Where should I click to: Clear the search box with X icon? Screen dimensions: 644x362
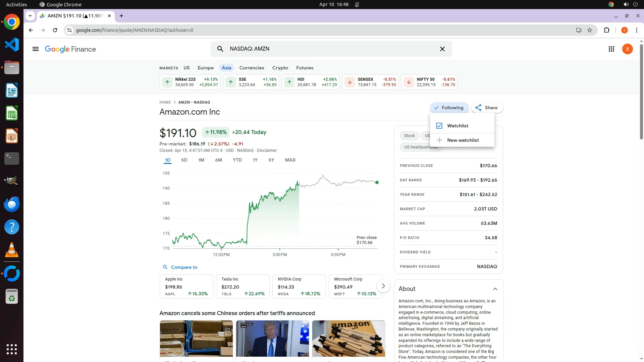click(x=442, y=49)
